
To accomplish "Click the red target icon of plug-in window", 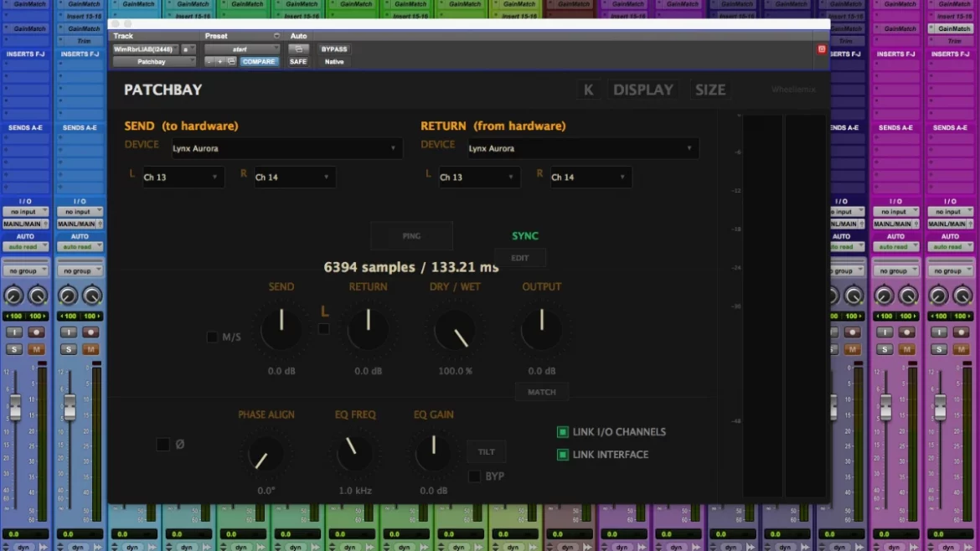I will coord(821,49).
